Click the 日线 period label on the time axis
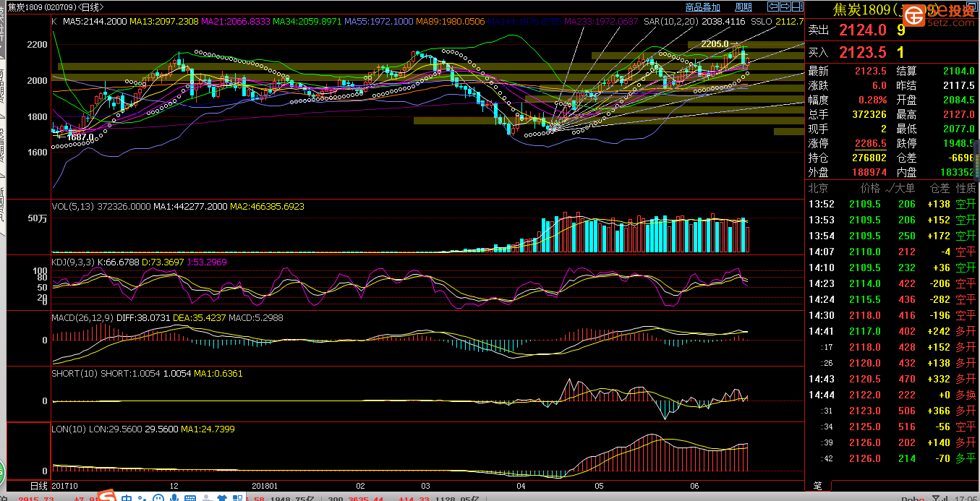The height and width of the screenshot is (501, 980). pyautogui.click(x=39, y=485)
